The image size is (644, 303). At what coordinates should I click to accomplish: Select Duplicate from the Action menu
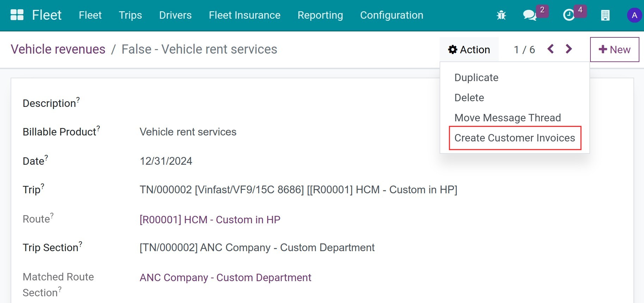[x=476, y=78]
